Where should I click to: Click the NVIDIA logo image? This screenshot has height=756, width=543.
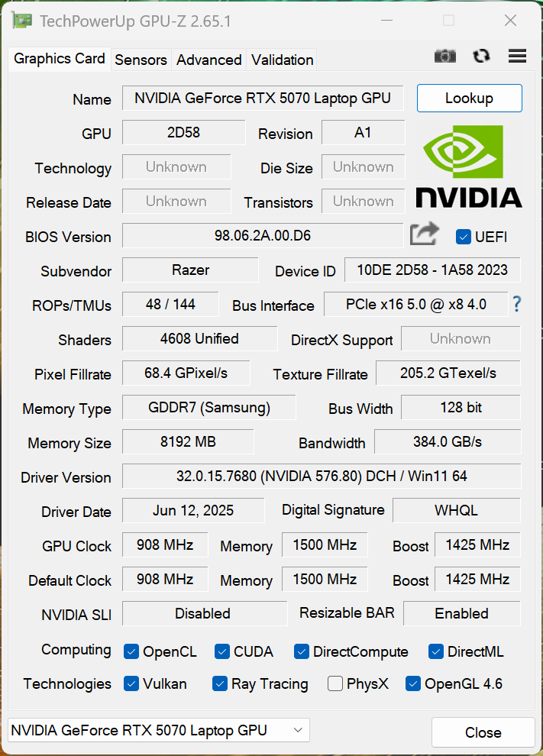[469, 167]
